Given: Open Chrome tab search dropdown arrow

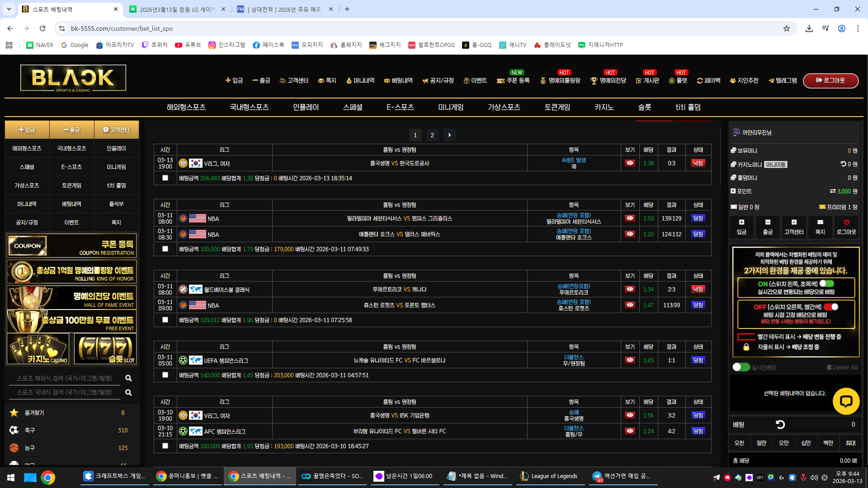Looking at the screenshot, I should coord(9,9).
